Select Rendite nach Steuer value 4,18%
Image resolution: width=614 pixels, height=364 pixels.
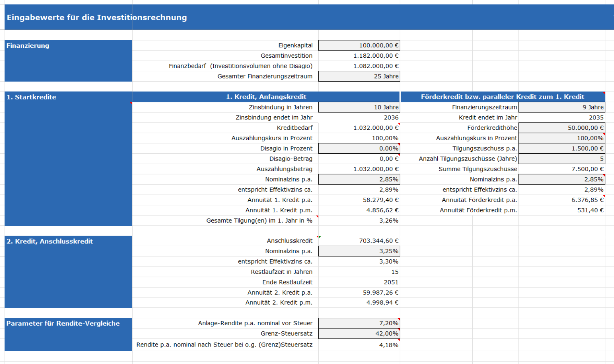point(389,345)
